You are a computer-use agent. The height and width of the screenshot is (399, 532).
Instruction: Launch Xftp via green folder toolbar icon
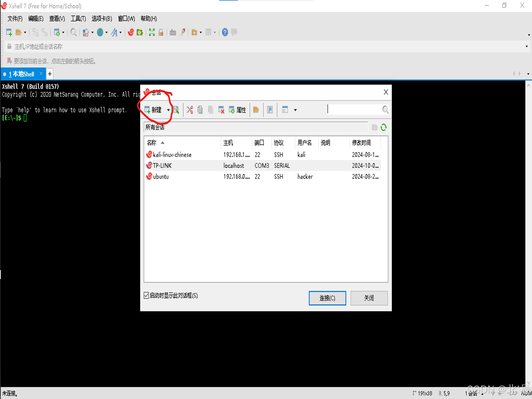[140, 33]
